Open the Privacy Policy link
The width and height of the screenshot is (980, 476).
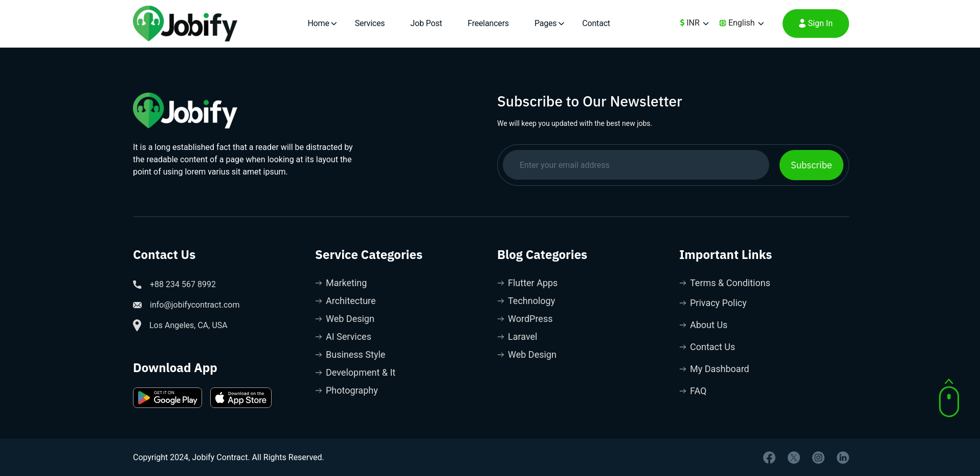click(x=718, y=303)
